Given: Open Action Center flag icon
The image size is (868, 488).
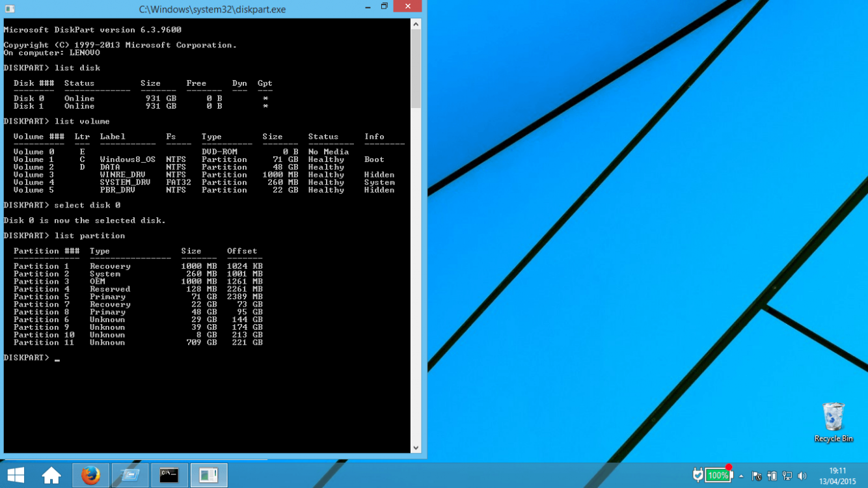Looking at the screenshot, I should [x=757, y=476].
